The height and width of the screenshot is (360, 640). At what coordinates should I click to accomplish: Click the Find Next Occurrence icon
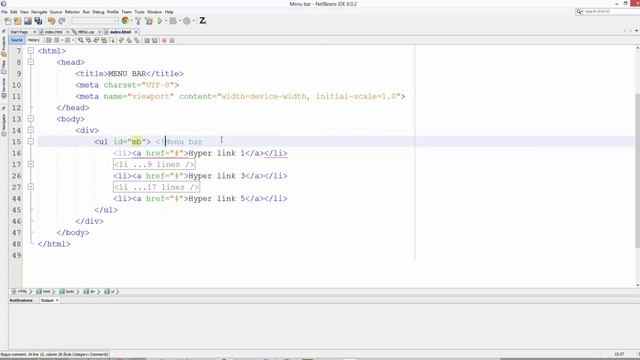point(96,40)
